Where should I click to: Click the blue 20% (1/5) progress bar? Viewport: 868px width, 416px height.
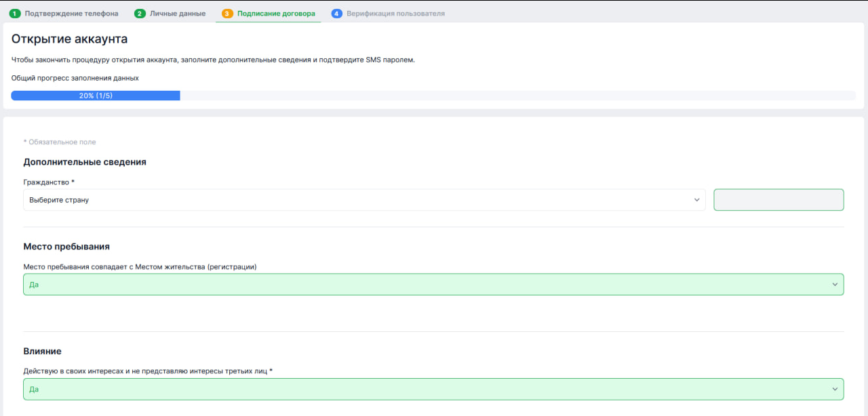(96, 96)
